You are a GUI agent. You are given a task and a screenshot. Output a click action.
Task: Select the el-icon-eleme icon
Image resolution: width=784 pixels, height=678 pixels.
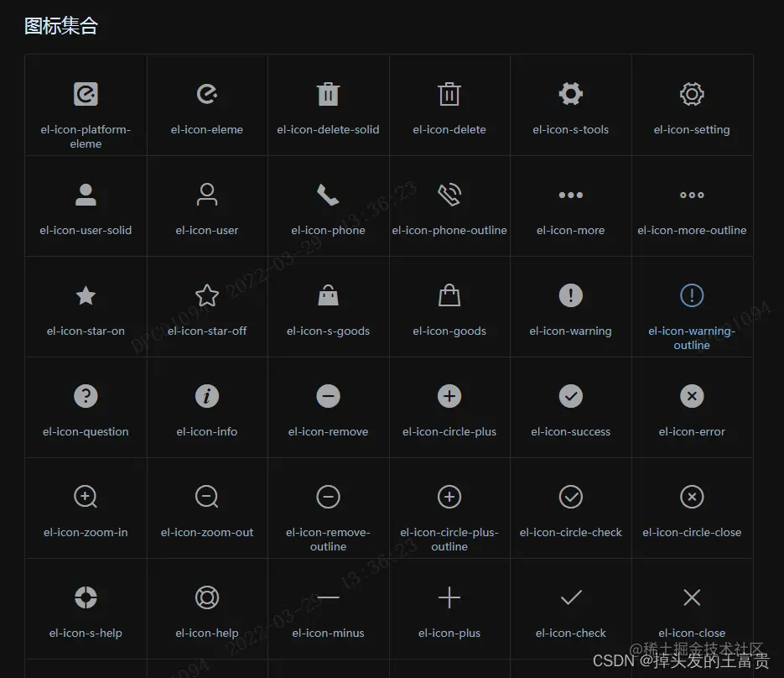pyautogui.click(x=207, y=94)
